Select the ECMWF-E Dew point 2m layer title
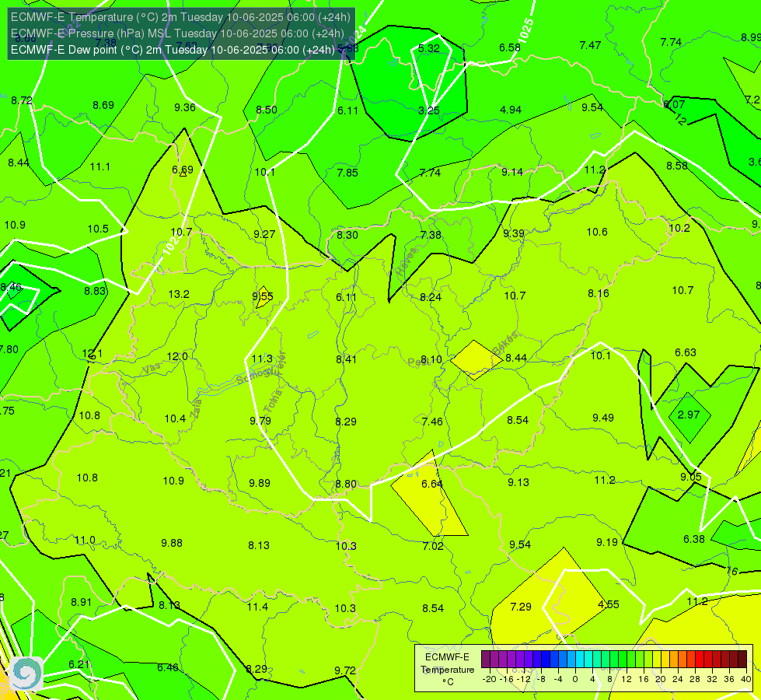Viewport: 761px width, 700px height. (173, 50)
